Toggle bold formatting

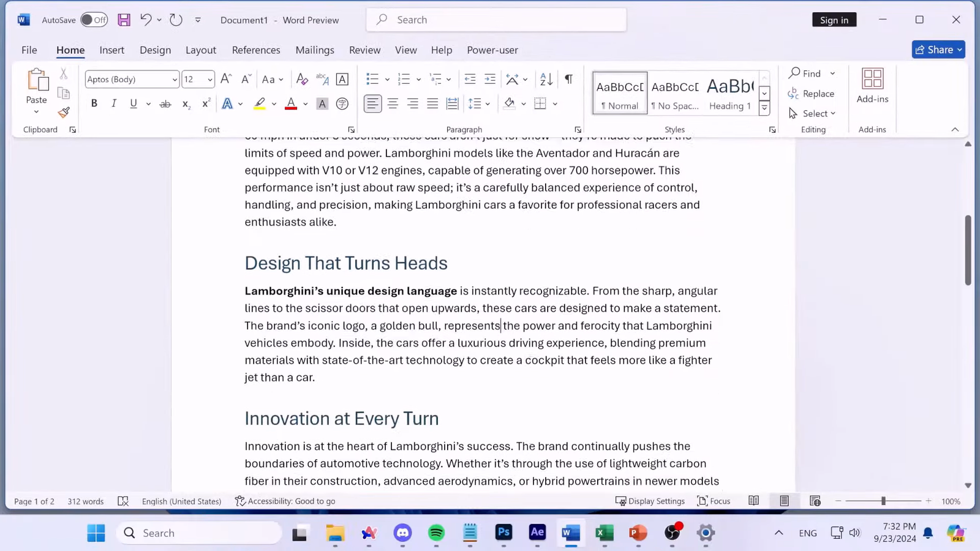(93, 103)
